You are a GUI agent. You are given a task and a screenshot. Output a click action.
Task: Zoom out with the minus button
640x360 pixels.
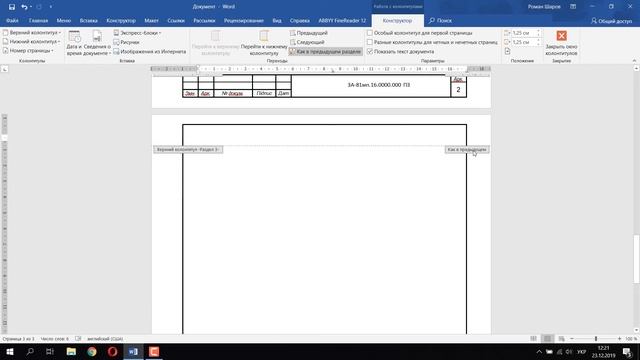click(x=571, y=339)
